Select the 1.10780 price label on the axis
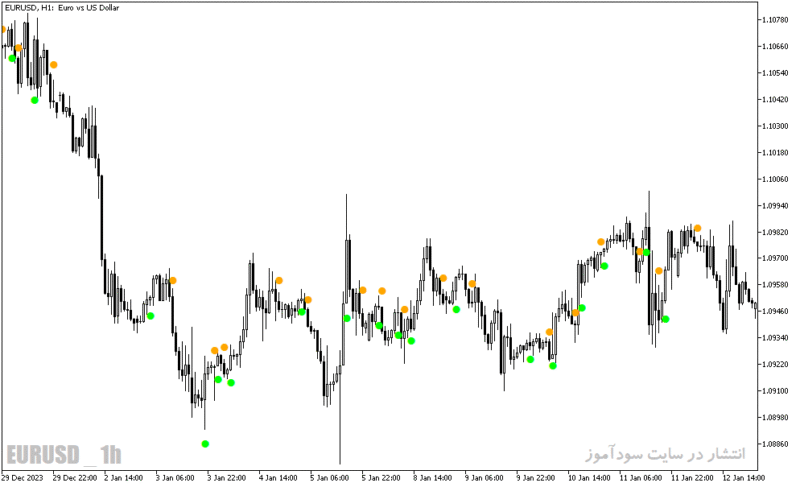This screenshot has height=487, width=800. coord(774,20)
